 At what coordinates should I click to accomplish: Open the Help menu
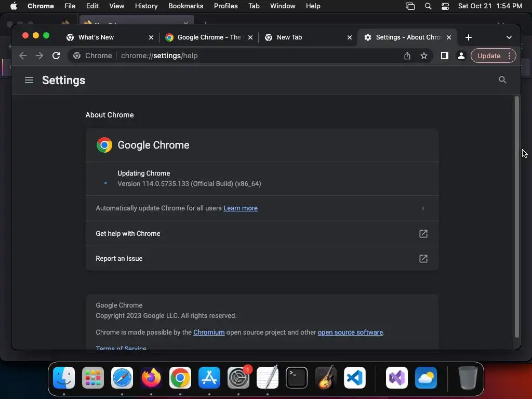point(313,6)
